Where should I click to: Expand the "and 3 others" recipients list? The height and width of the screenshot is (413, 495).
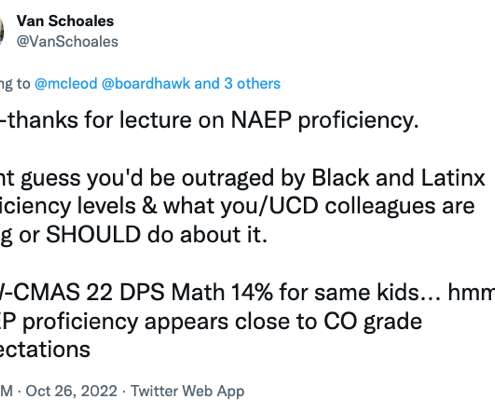coord(237,83)
